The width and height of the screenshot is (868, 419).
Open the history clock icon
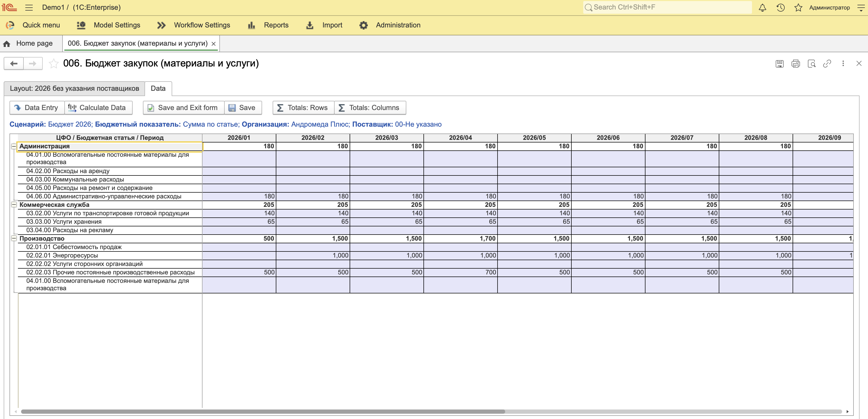(x=780, y=7)
